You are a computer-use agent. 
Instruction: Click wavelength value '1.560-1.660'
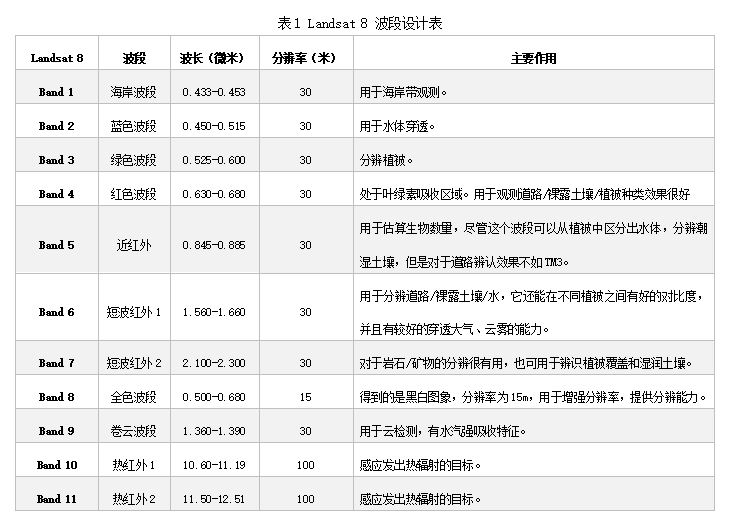coord(213,312)
